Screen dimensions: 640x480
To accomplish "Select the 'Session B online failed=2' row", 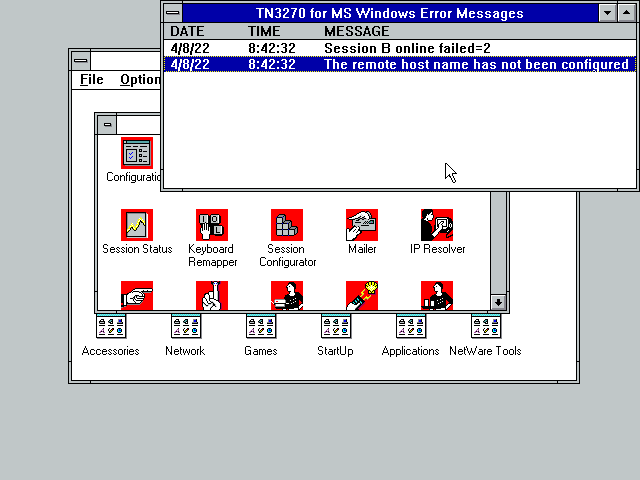I will point(400,48).
